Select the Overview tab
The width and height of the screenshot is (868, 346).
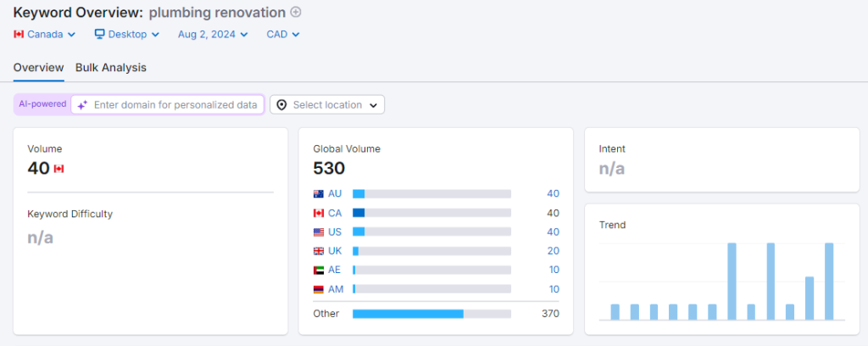(x=38, y=67)
